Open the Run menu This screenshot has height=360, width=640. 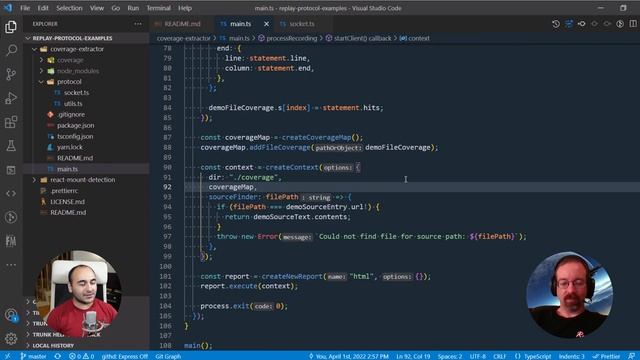click(133, 8)
